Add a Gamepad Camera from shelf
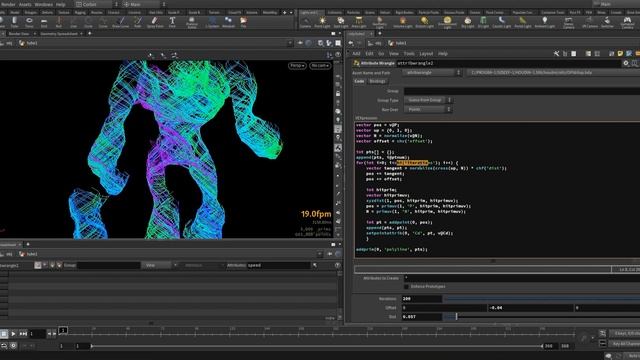The image size is (640, 360). [627, 22]
